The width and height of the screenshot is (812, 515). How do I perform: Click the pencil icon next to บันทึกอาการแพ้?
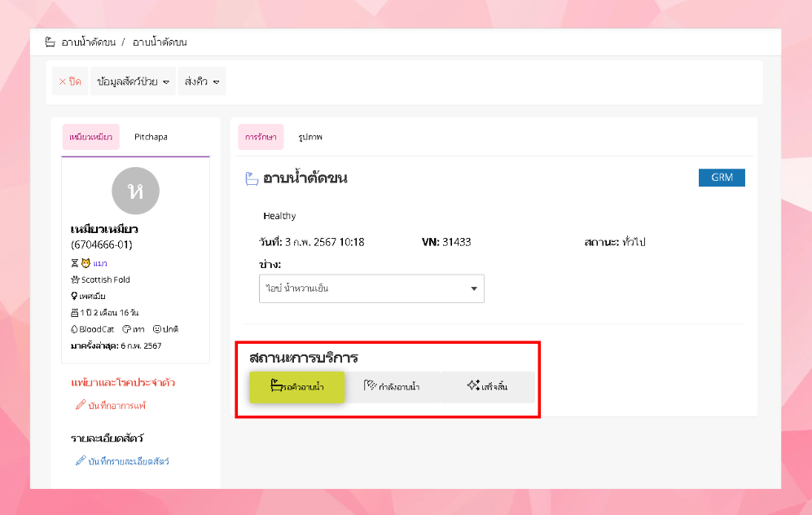(81, 405)
